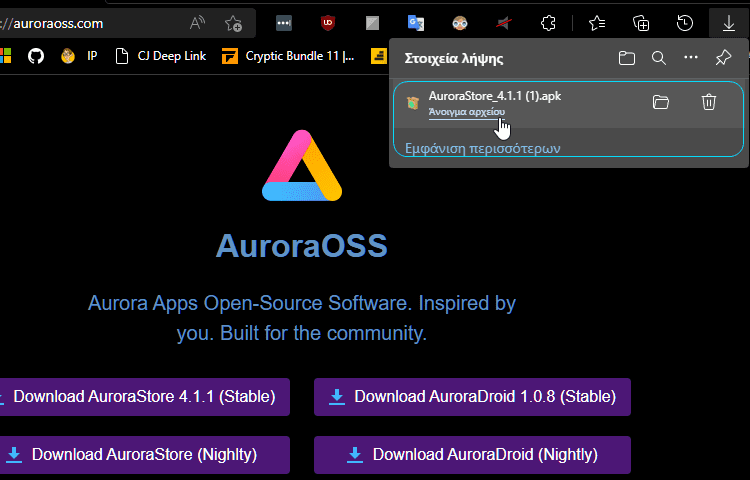The height and width of the screenshot is (480, 750).
Task: Click the Read Aloud icon in address bar
Action: [x=197, y=23]
